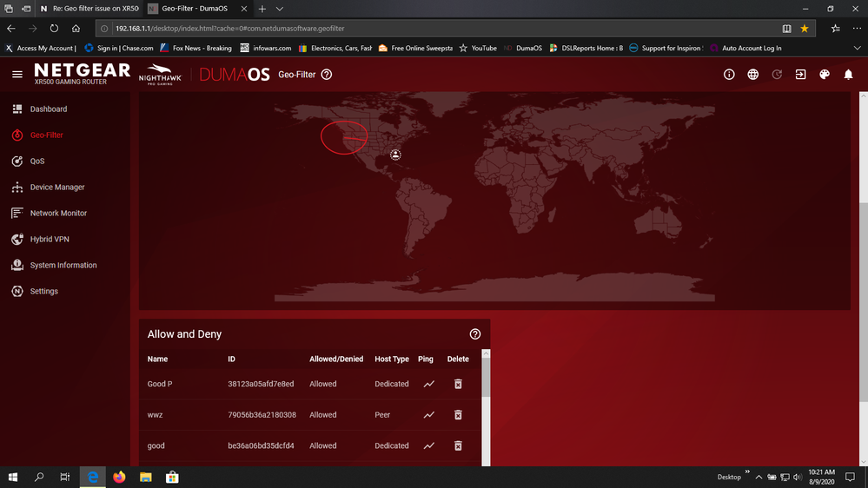The image size is (868, 488).
Task: Click the Host Type column header
Action: (391, 359)
